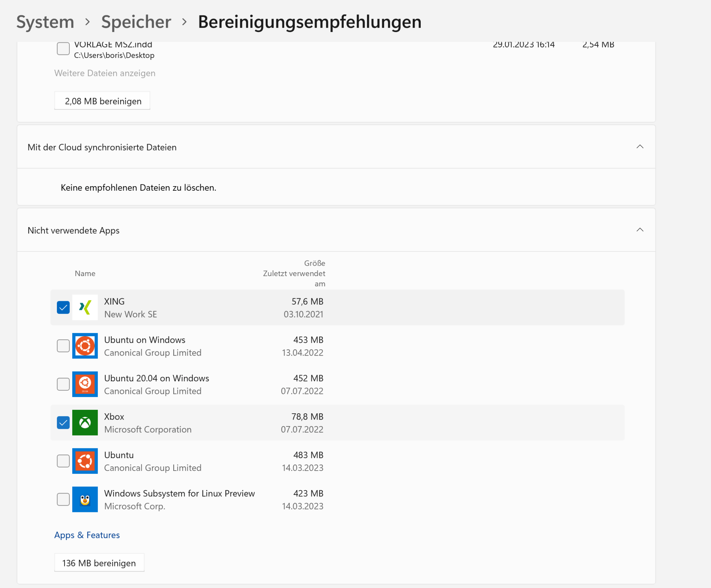The height and width of the screenshot is (588, 711).
Task: Uncheck the Xbox app checkbox
Action: click(63, 423)
